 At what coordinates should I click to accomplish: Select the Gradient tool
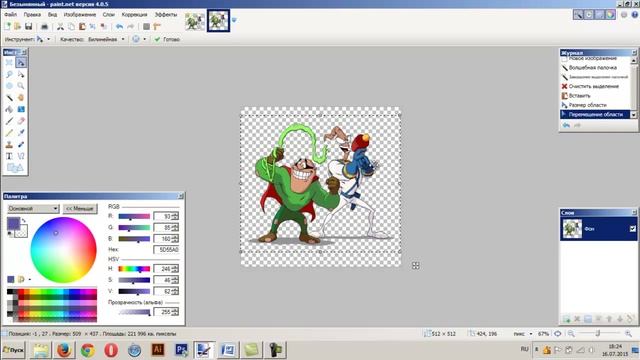21,109
